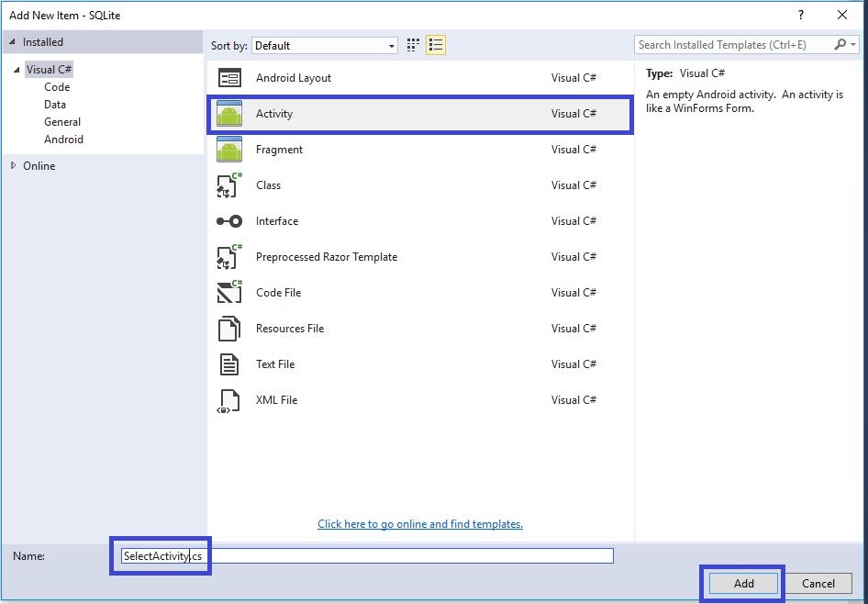This screenshot has height=604, width=868.
Task: Click the Interface template icon
Action: pos(229,221)
